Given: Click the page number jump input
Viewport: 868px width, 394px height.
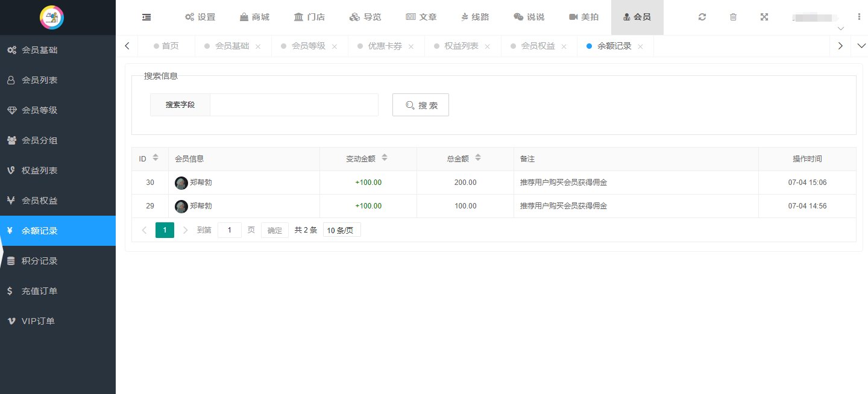Looking at the screenshot, I should [x=230, y=230].
